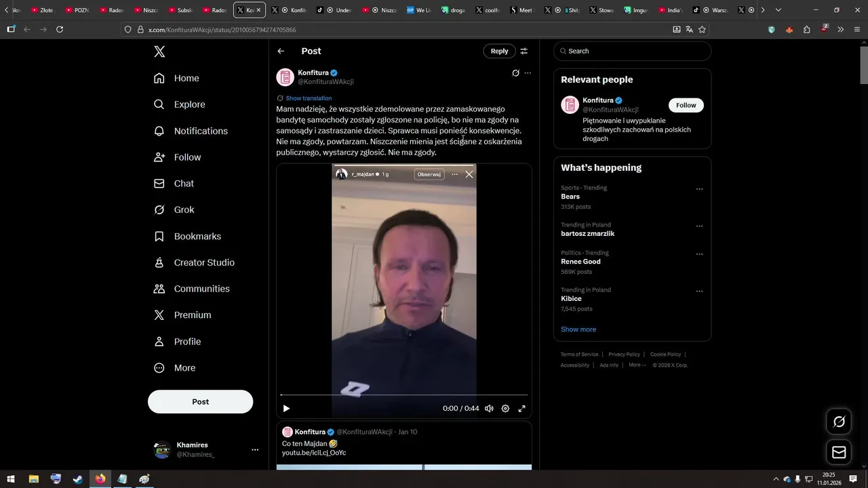Close the active X tab

258,10
